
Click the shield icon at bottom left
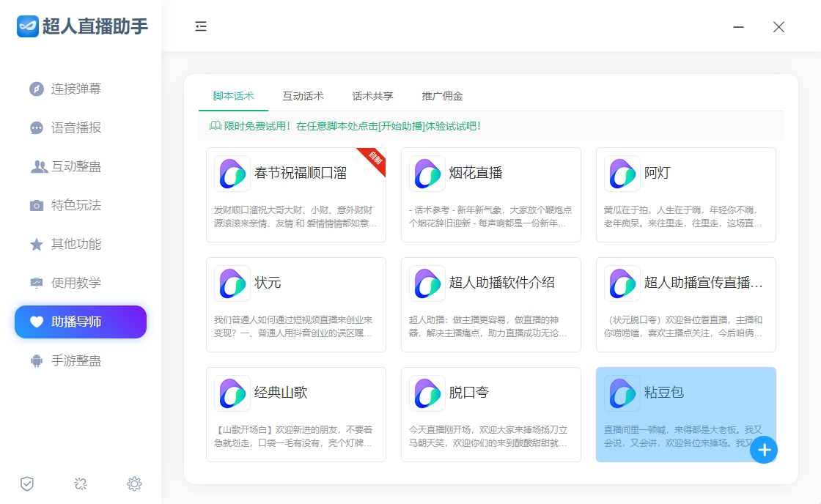coord(27,483)
